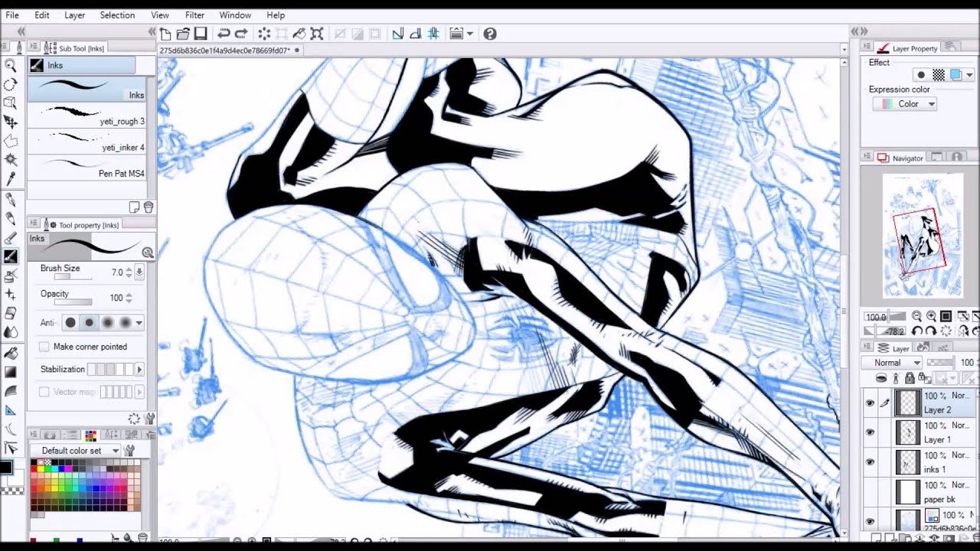Select the Fill paint bucket tool in the toolbox
The height and width of the screenshot is (551, 980).
coord(11,353)
